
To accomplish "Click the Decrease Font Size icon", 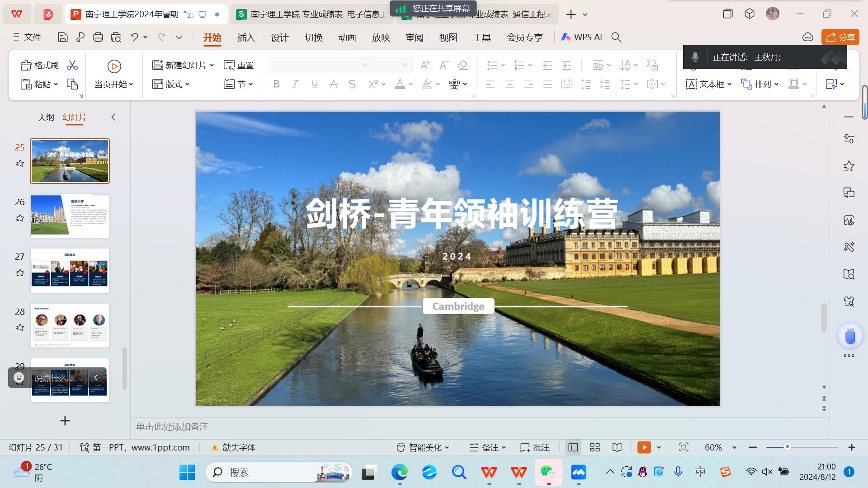I will point(444,66).
